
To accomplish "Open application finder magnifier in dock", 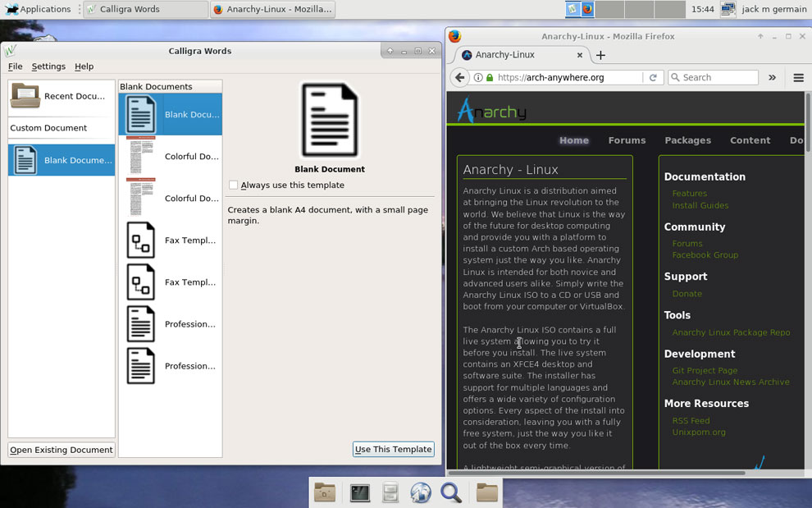I will click(x=450, y=492).
